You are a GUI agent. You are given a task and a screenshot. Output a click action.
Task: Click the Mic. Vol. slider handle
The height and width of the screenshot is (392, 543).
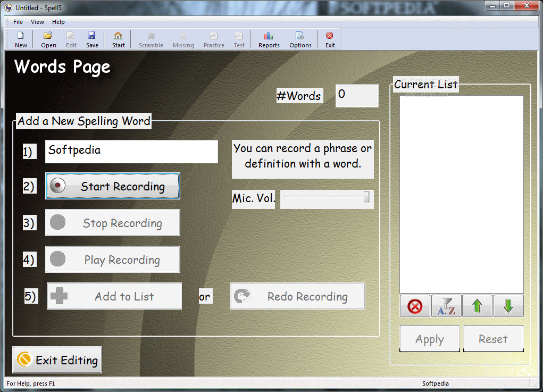(366, 197)
